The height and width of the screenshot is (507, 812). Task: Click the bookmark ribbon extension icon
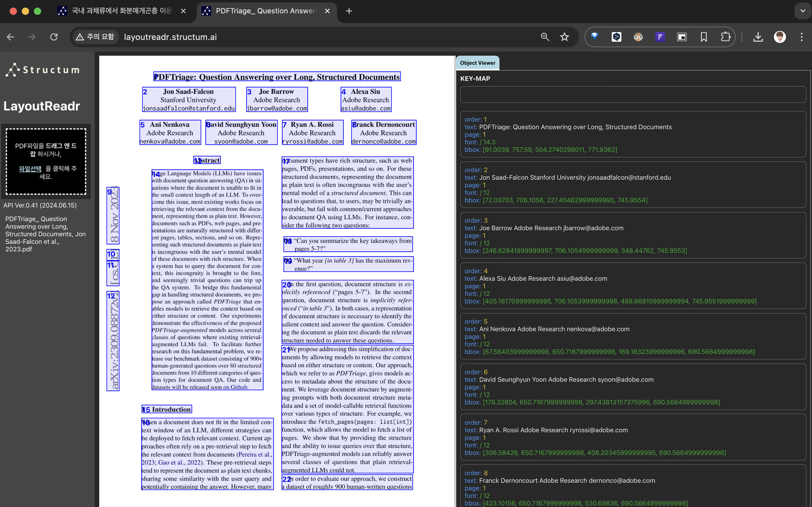coord(703,37)
